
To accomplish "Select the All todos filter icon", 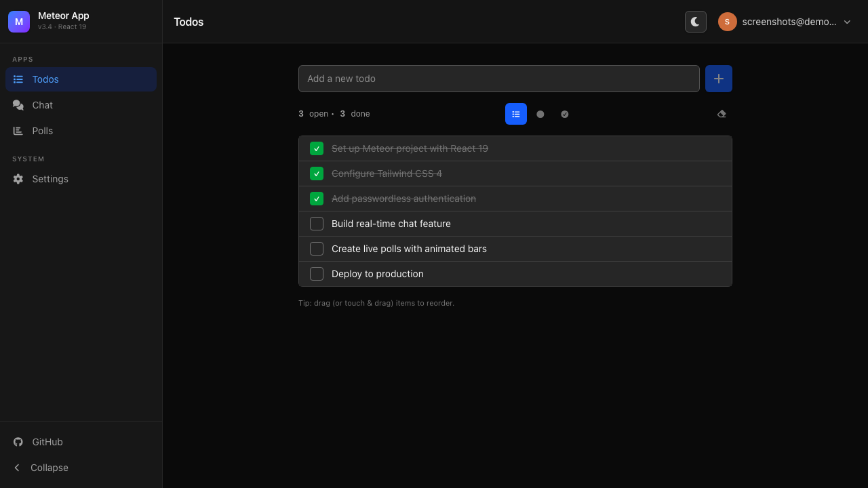I will 516,114.
